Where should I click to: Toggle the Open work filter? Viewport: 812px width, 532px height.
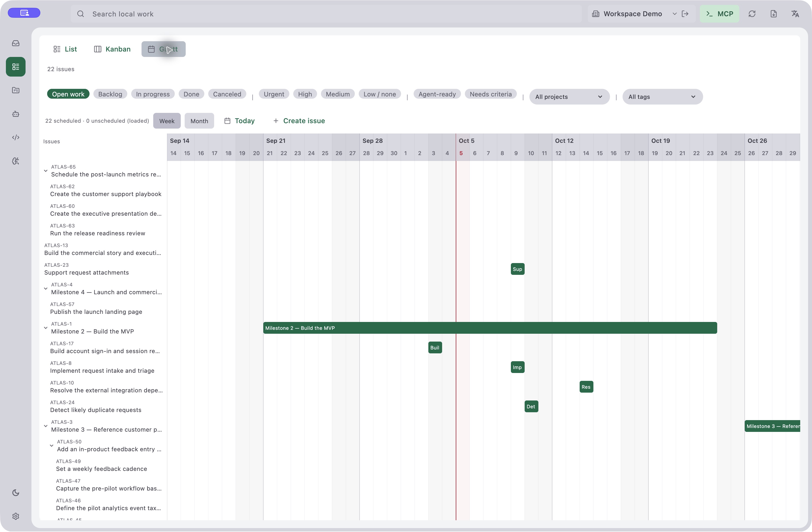[x=68, y=94]
